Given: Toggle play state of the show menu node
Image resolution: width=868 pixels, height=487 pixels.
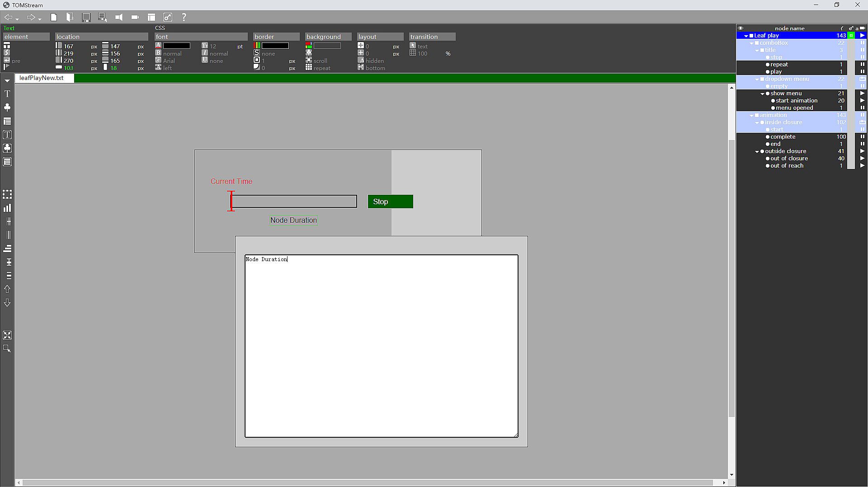Looking at the screenshot, I should coord(863,93).
